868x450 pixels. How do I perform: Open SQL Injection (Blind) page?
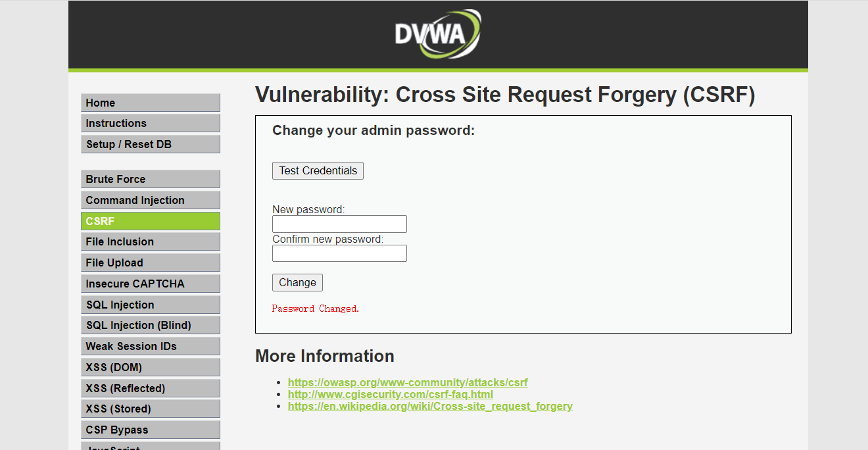[x=150, y=325]
